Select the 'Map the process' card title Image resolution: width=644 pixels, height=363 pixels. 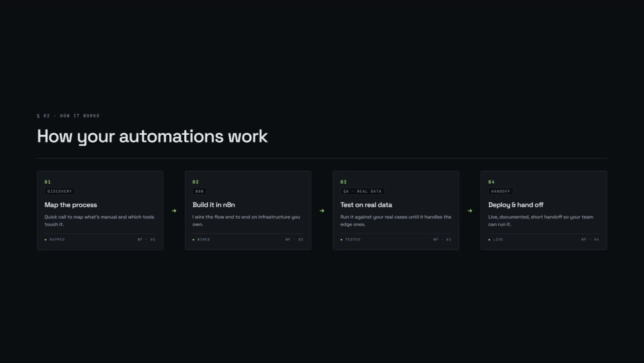pyautogui.click(x=71, y=205)
